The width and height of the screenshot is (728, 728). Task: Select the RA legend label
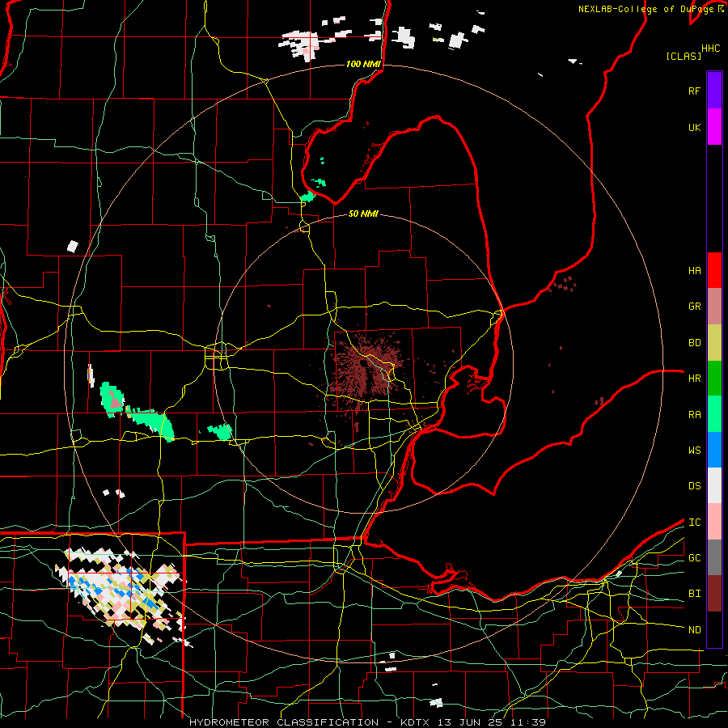pyautogui.click(x=694, y=414)
